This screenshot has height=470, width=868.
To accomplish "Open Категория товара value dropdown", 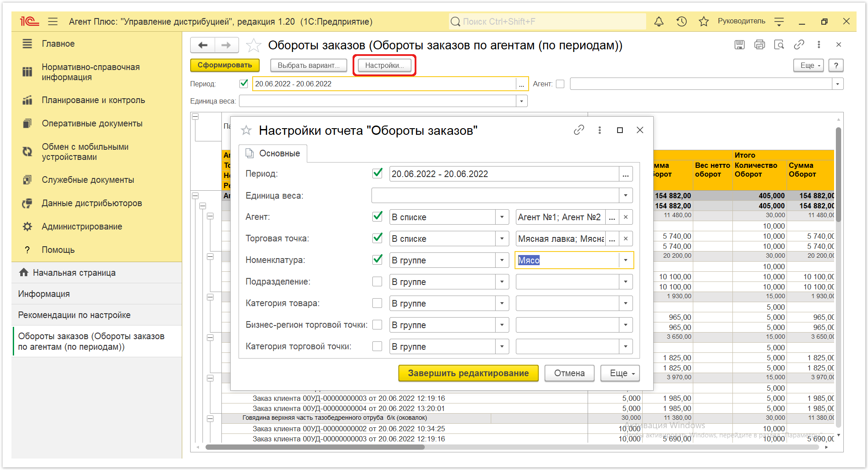I will pos(625,303).
